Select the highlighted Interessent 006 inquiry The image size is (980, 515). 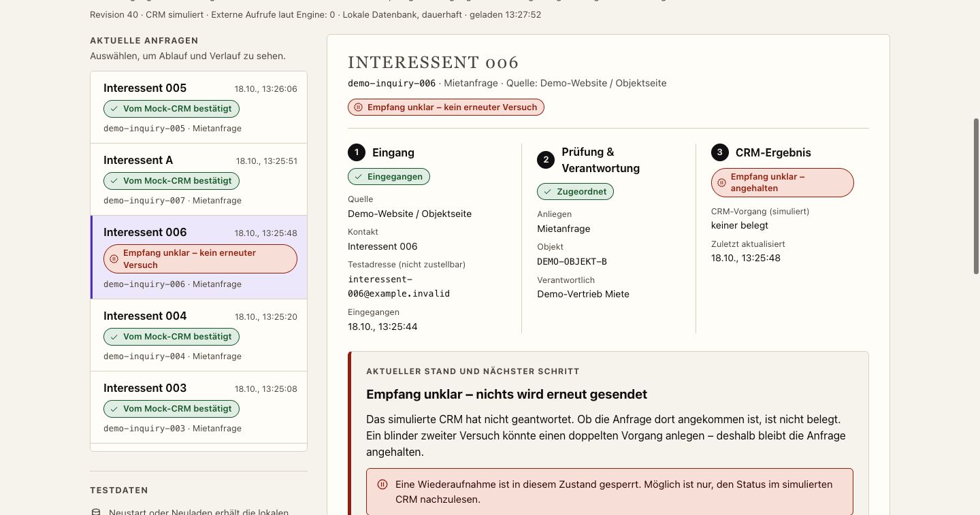pyautogui.click(x=199, y=257)
